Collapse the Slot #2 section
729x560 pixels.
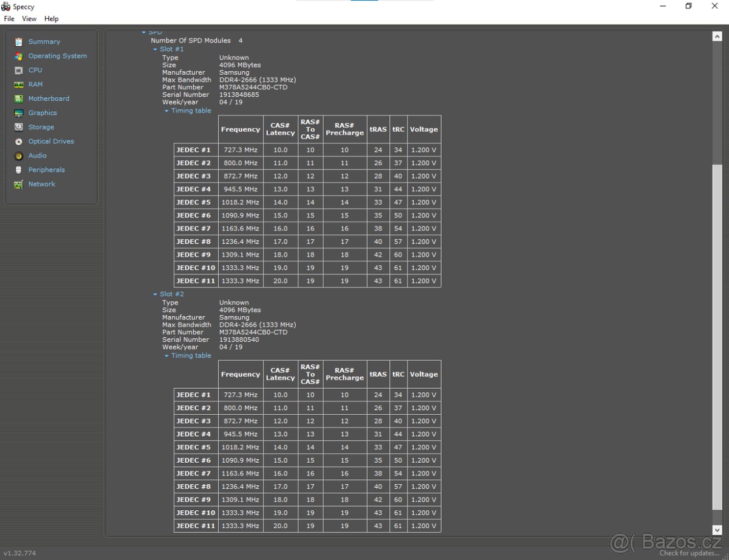click(156, 295)
